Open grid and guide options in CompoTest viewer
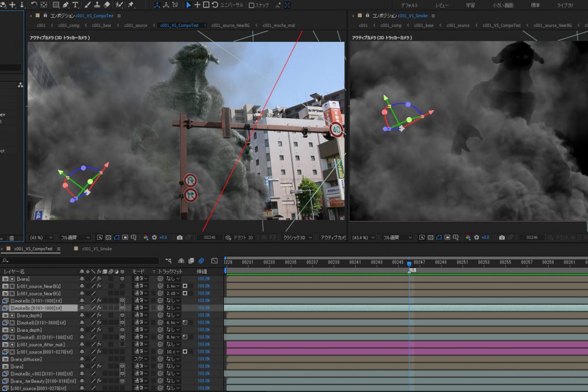588x392 pixels. point(133,238)
